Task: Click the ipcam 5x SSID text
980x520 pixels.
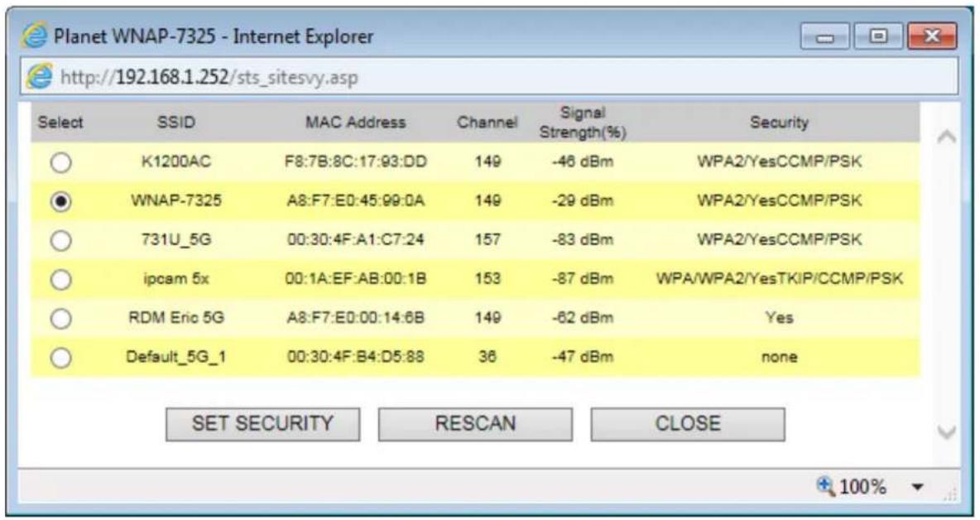Action: (x=176, y=279)
